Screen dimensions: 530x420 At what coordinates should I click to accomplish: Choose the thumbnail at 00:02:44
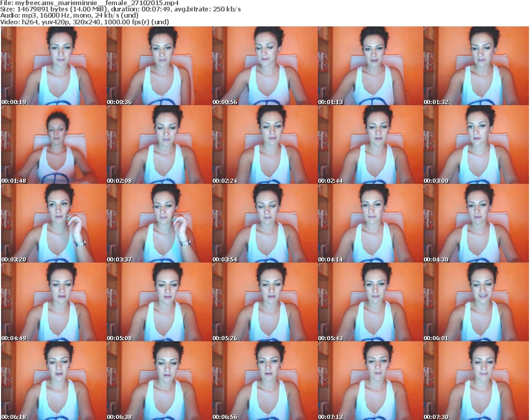click(371, 144)
